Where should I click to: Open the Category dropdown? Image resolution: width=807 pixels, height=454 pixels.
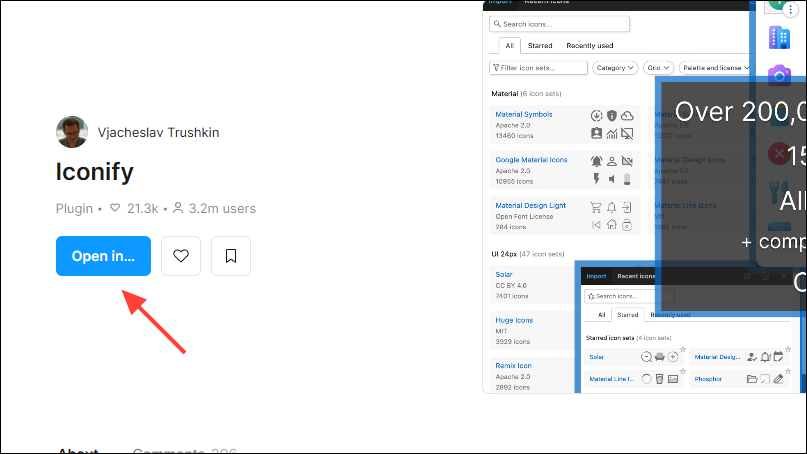point(615,68)
